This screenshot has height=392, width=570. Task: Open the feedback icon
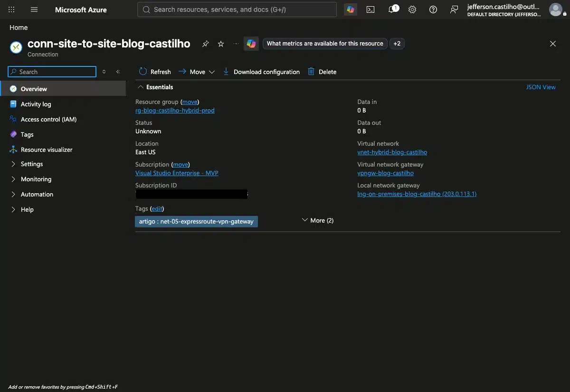[455, 9]
